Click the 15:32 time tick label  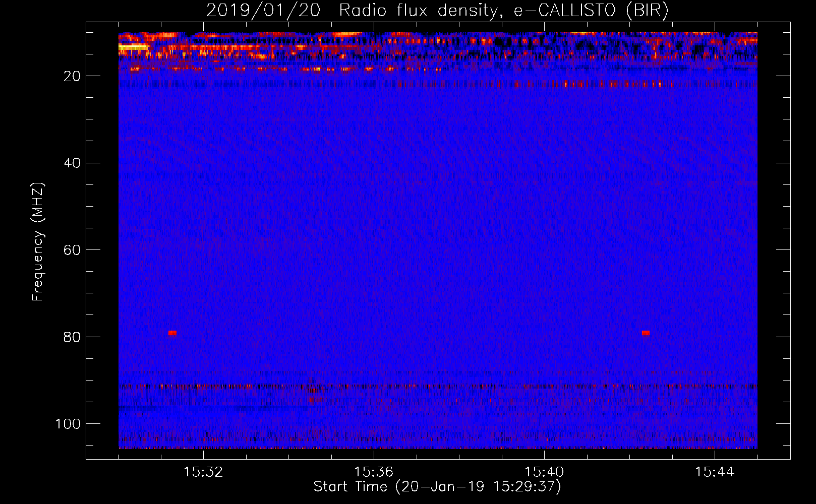pyautogui.click(x=203, y=472)
